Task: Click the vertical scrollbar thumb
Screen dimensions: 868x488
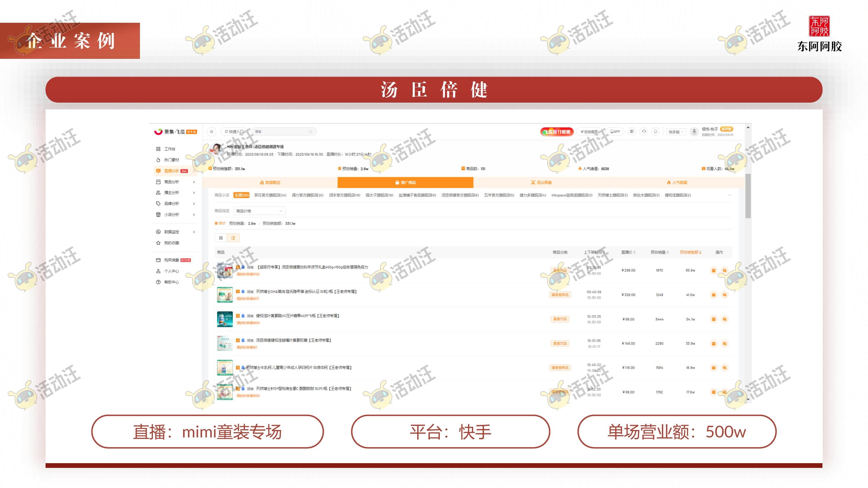Action: (x=748, y=196)
